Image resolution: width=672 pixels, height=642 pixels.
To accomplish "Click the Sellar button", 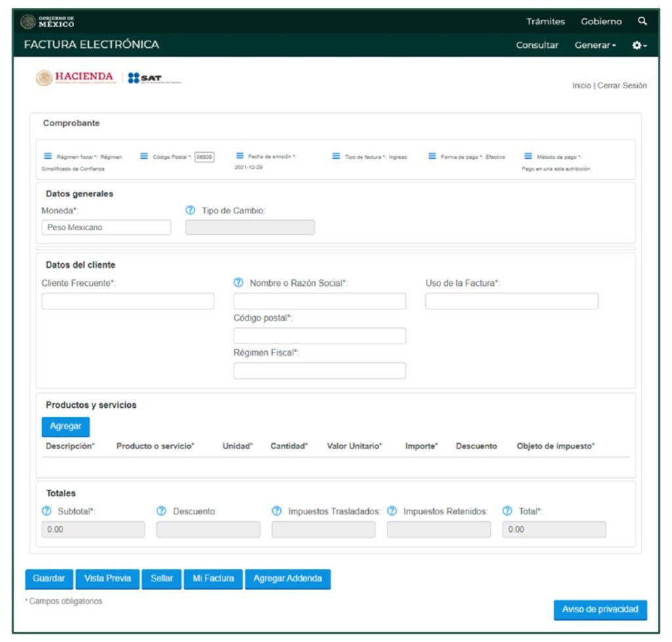I will tap(161, 578).
